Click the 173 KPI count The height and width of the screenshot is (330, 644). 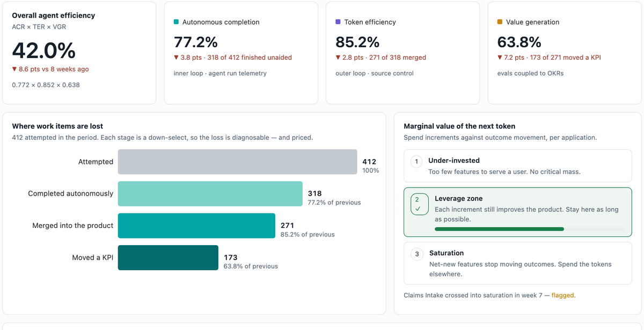230,257
